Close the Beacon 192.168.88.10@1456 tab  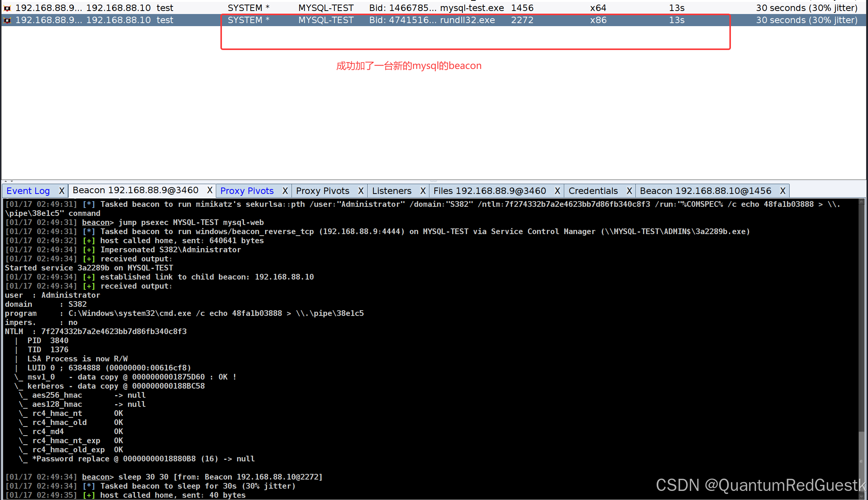click(783, 191)
